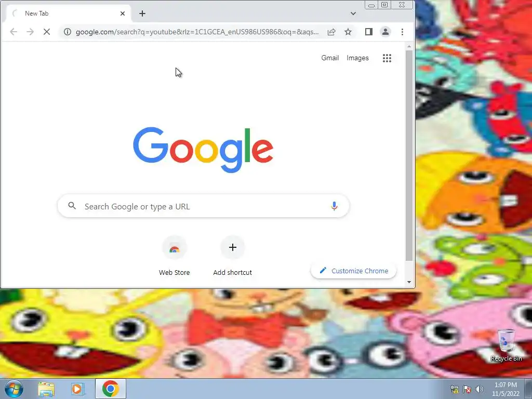532x399 pixels.
Task: Open the Google apps grid
Action: (387, 58)
